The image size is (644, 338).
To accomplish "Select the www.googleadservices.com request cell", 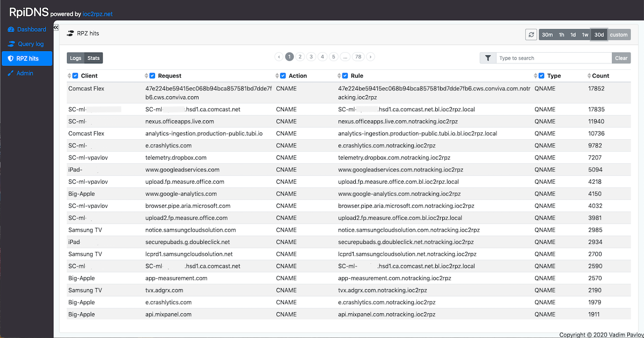I will point(182,170).
